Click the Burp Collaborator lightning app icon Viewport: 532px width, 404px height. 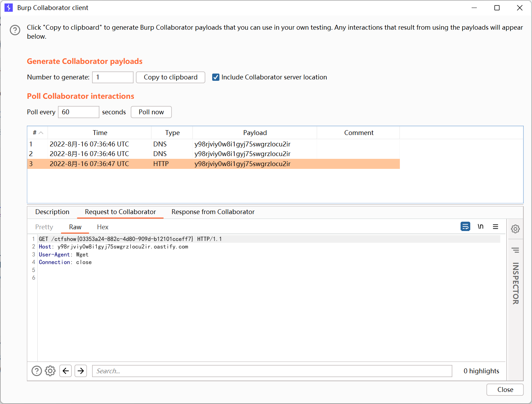(x=9, y=8)
